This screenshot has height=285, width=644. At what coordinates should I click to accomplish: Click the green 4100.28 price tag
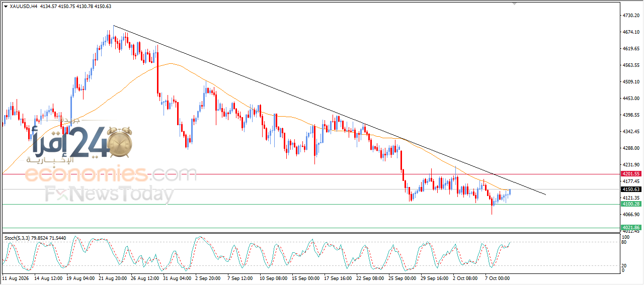coord(631,204)
